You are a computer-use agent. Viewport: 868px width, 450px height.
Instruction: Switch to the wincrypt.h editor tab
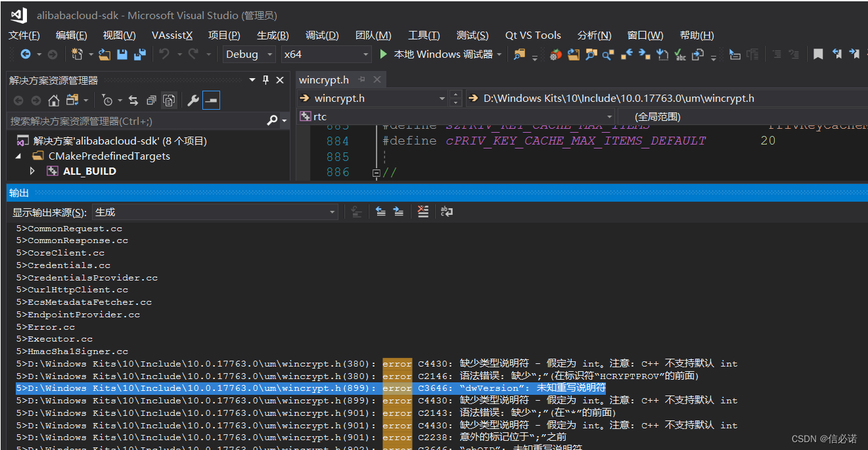click(x=324, y=80)
